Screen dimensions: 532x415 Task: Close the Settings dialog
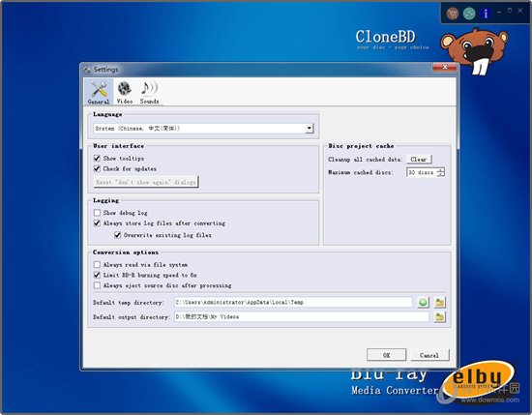point(445,67)
